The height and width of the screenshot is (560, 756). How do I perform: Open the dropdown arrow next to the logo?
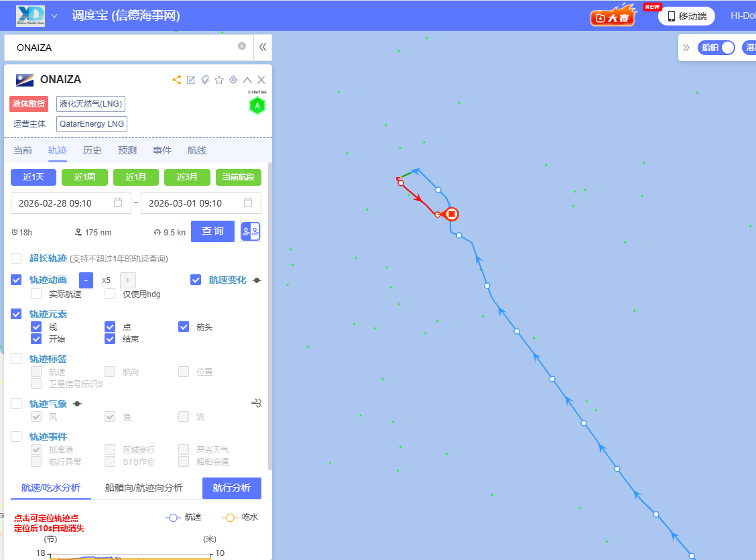(54, 16)
